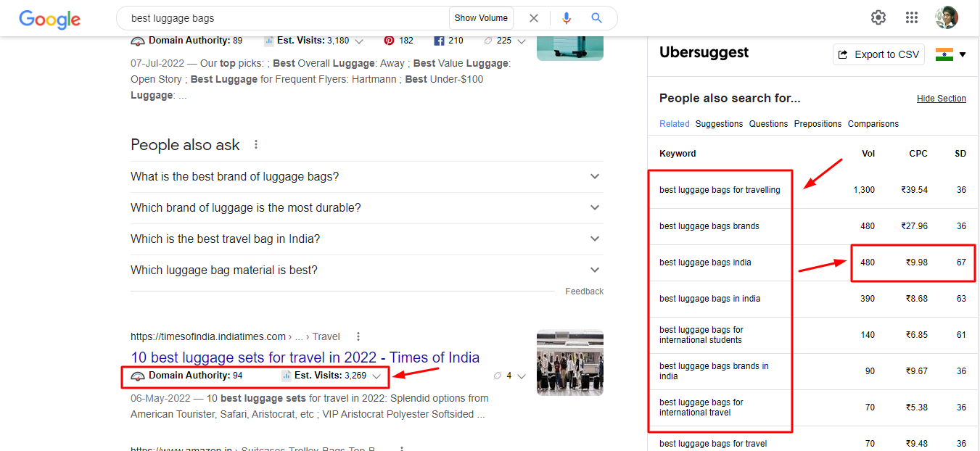Open the Google apps grid
The image size is (980, 451).
pos(912,17)
